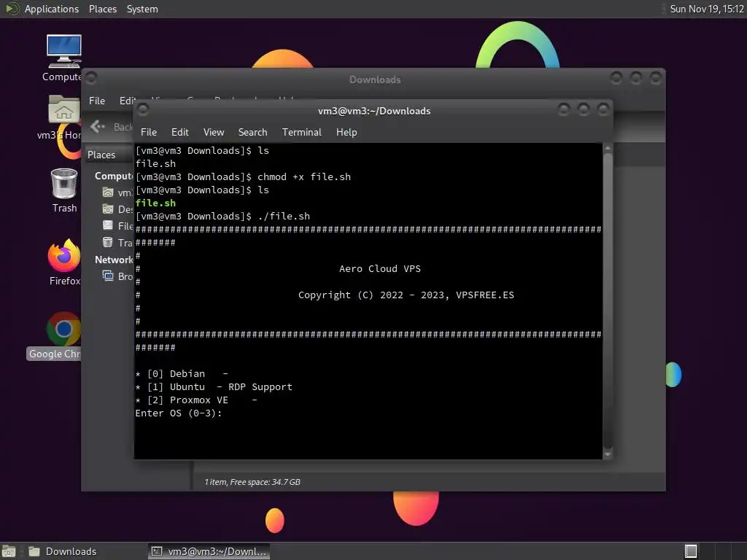747x560 pixels.
Task: Click the 'Enter OS (0-3):' prompt line
Action: [179, 413]
